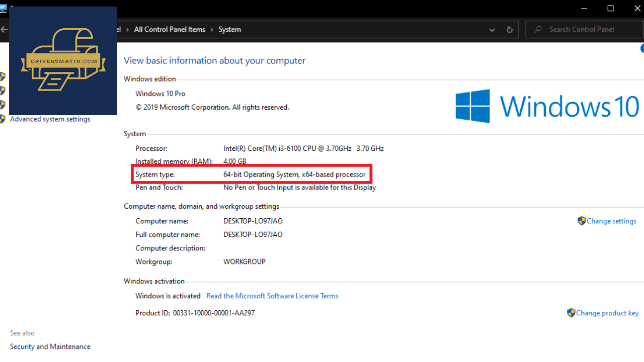Click the "Computer name:" label
The width and height of the screenshot is (644, 362).
[x=162, y=221]
